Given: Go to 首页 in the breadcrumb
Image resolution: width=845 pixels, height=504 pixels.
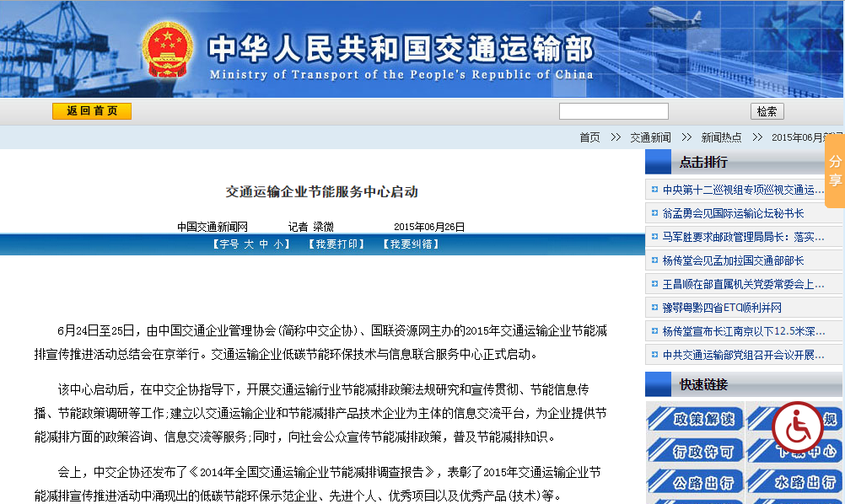Looking at the screenshot, I should [x=589, y=137].
